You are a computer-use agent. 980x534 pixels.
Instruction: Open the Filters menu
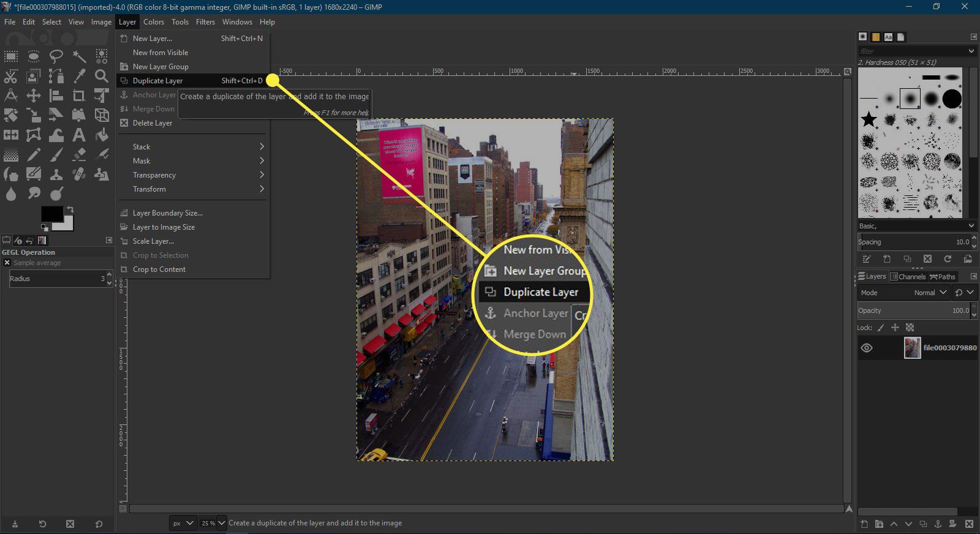click(205, 22)
